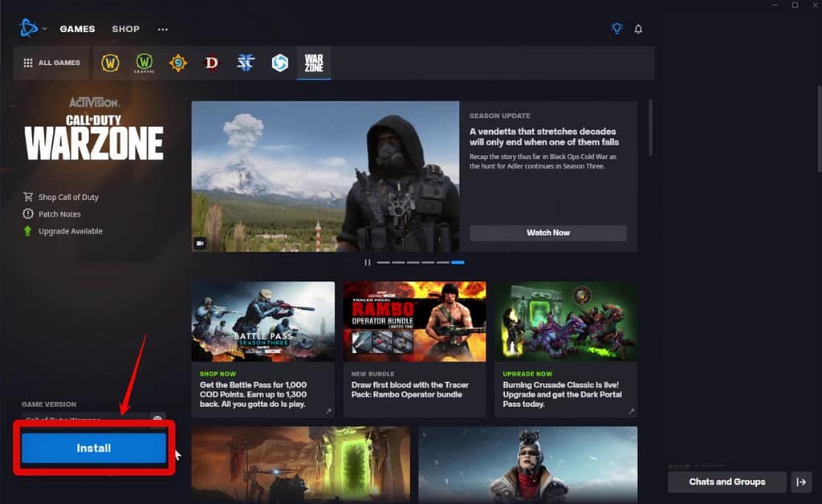The image size is (822, 504).
Task: Open Shop Call of Duty link
Action: pos(68,197)
